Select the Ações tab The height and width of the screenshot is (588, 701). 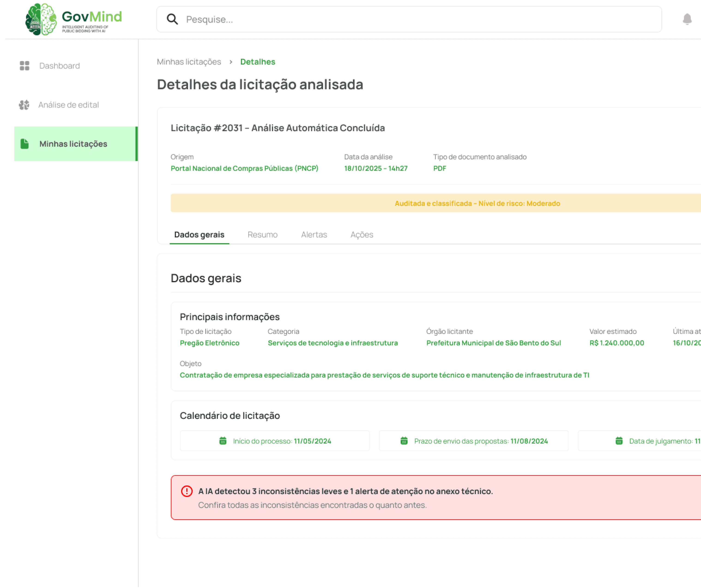(x=362, y=235)
